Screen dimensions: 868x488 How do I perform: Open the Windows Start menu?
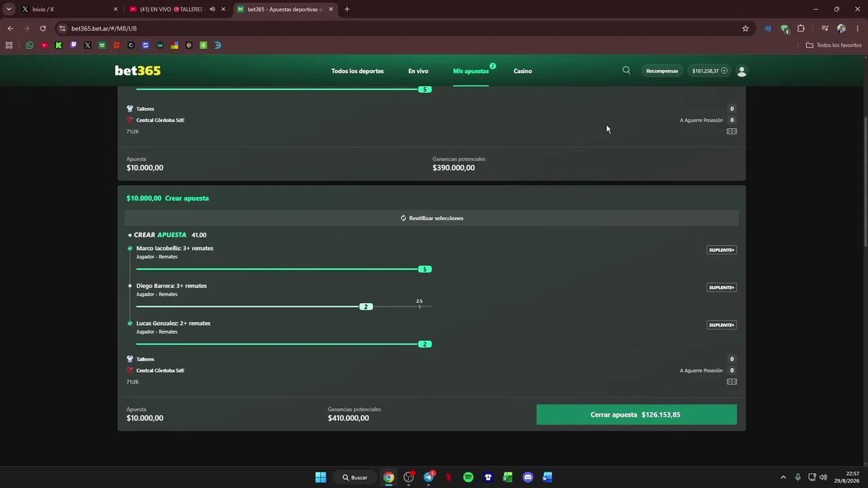321,477
